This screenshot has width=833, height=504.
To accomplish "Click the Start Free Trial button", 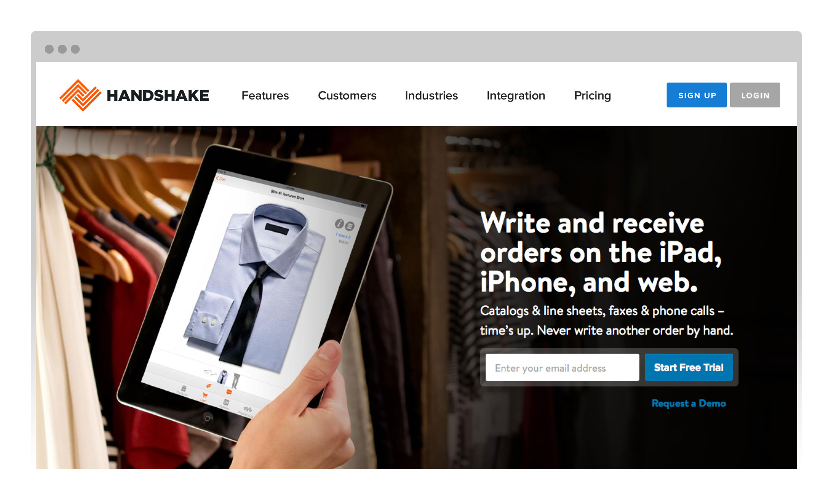I will pos(689,367).
